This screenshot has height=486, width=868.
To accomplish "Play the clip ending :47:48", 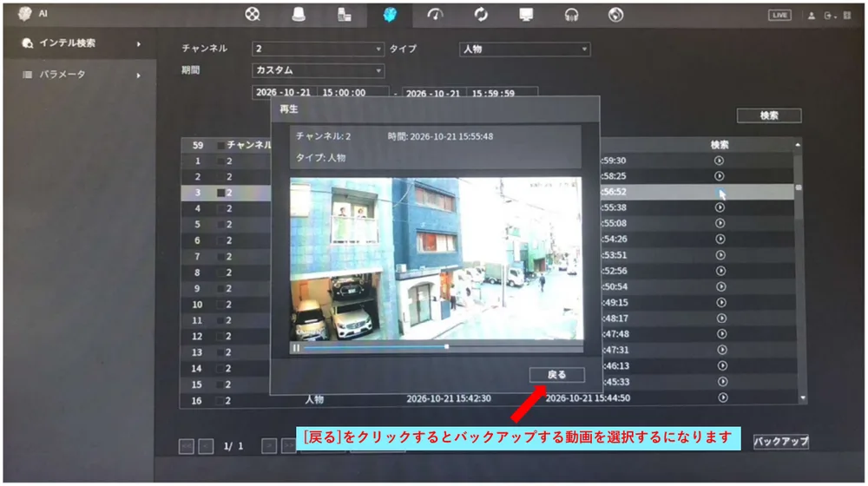I will click(722, 334).
